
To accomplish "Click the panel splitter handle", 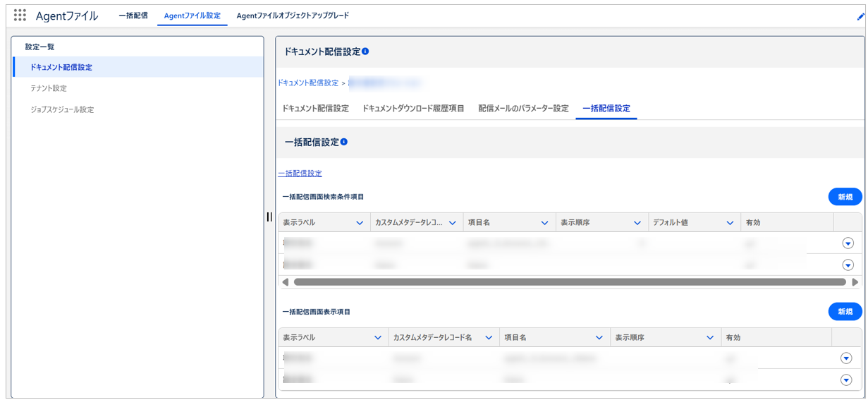I will coord(269,217).
